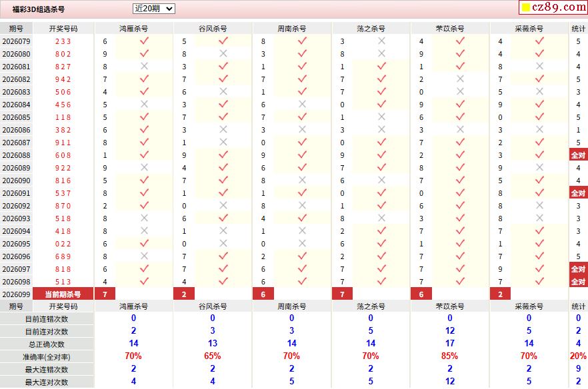Select the top 鸿雁杀号 column header
588x389 pixels.
click(x=134, y=29)
